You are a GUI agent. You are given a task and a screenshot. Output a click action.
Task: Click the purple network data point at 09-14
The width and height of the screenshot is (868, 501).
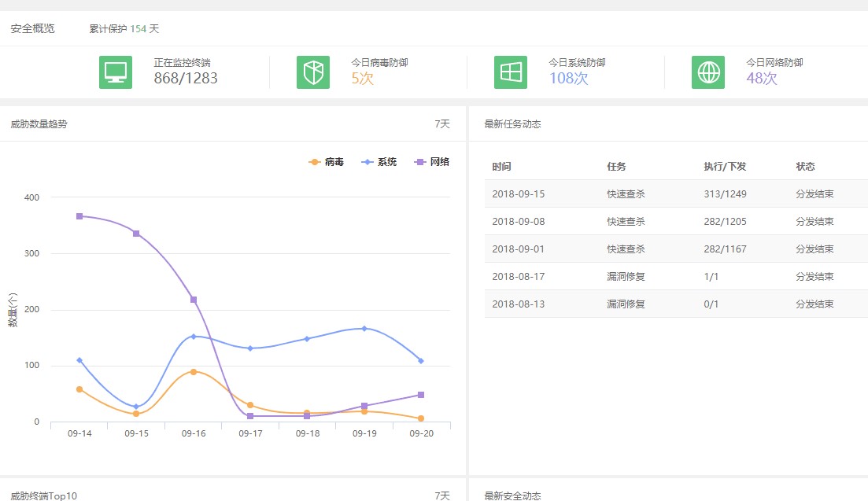(x=79, y=216)
